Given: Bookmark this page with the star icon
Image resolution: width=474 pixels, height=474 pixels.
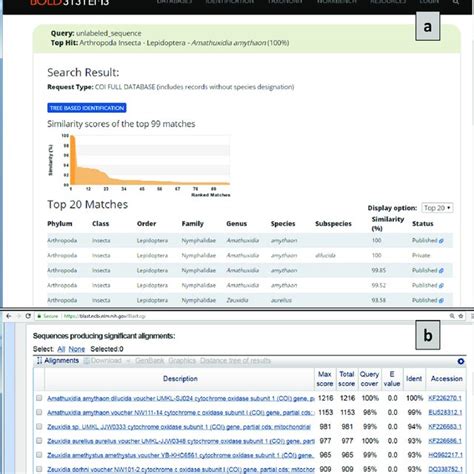Looking at the screenshot, I should [461, 316].
